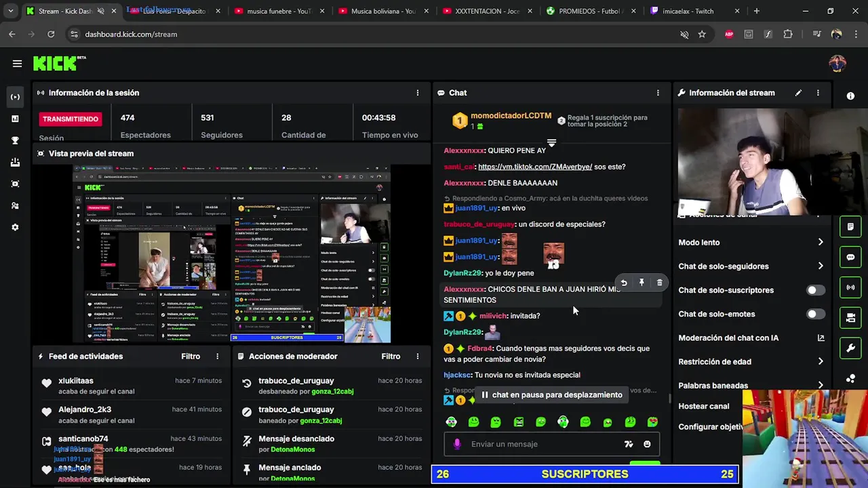
Task: Click the notes widget icon on right rail
Action: tap(850, 226)
